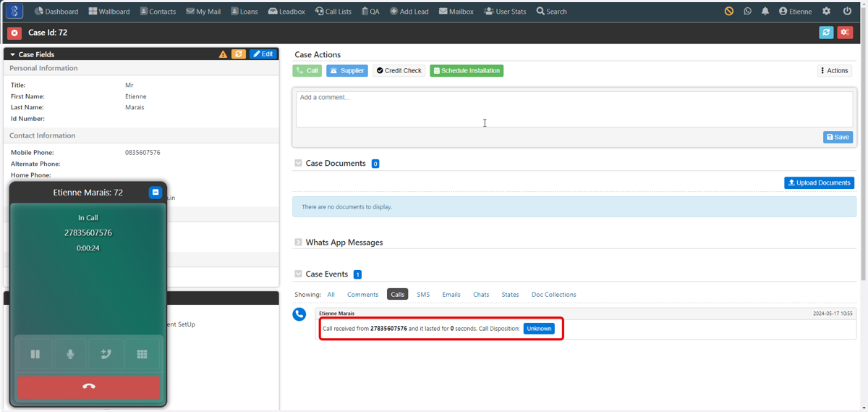Click Upload Documents
Screen dimensions: 868x412
[819, 183]
